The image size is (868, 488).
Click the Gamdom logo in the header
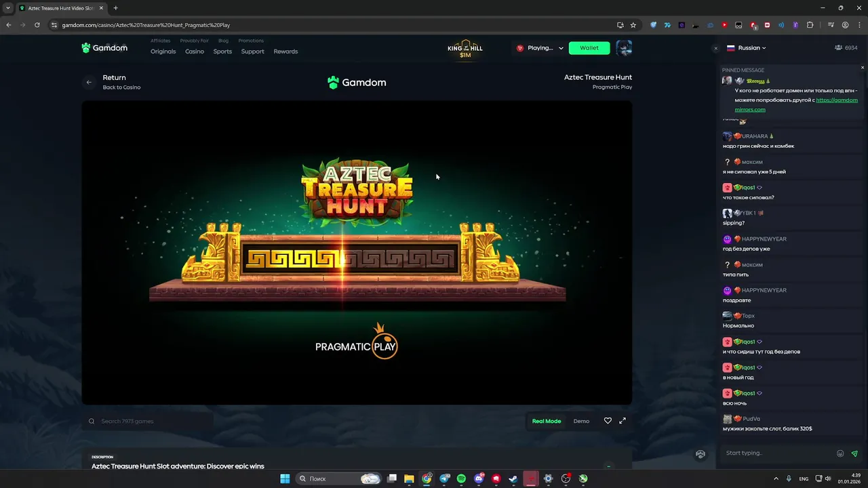[104, 48]
